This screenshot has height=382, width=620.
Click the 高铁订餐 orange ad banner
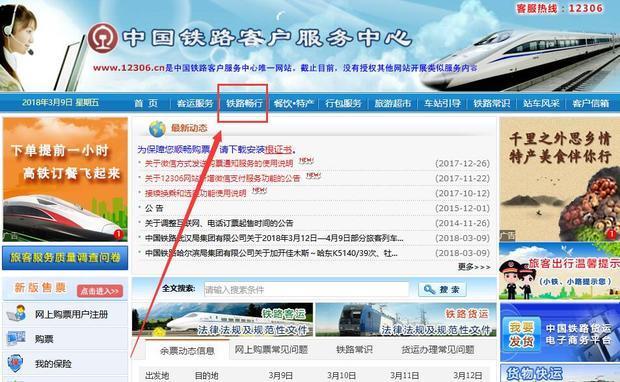pos(65,180)
